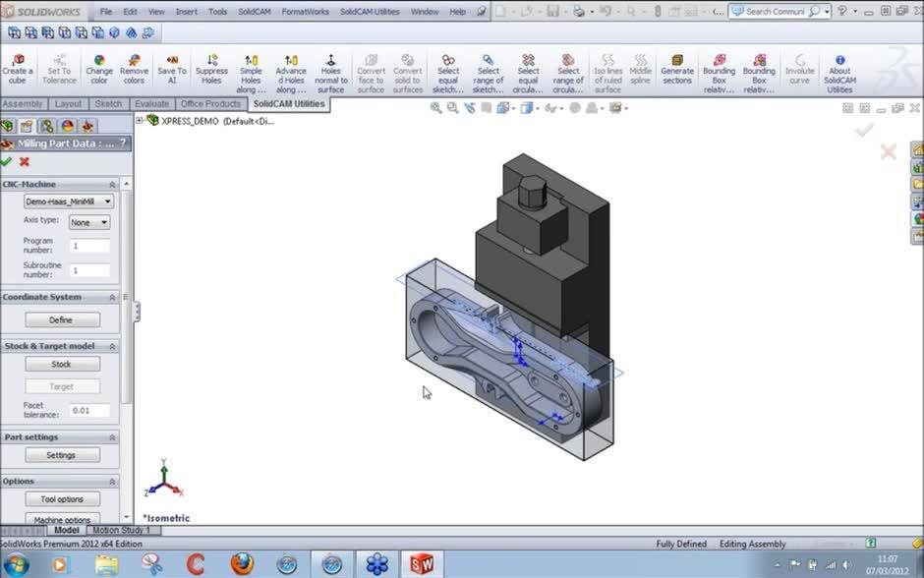
Task: Click the Define button under Coordinate System
Action: tap(61, 319)
